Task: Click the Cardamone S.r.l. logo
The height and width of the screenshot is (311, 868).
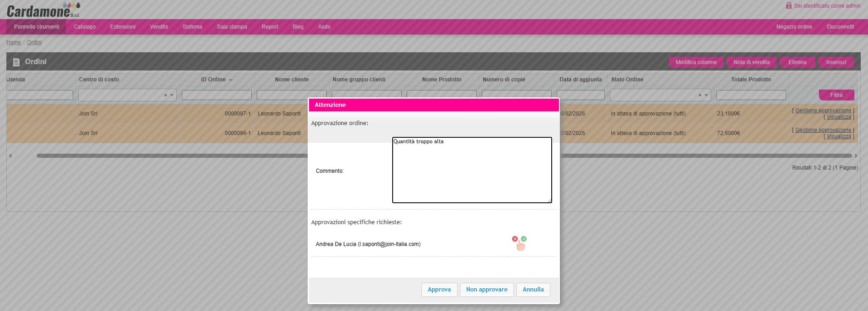Action: (x=43, y=10)
